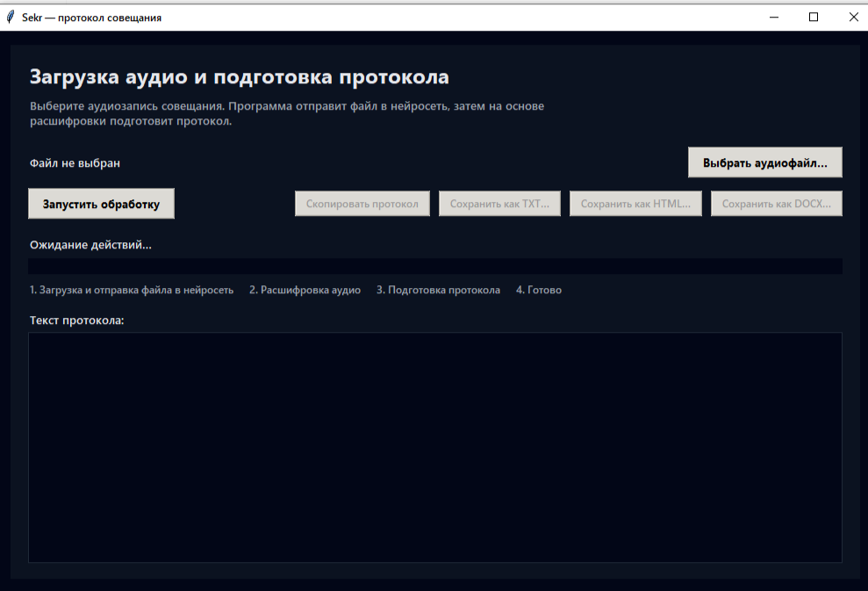Click Сохранить как TXT
The height and width of the screenshot is (591, 868).
[x=499, y=203]
